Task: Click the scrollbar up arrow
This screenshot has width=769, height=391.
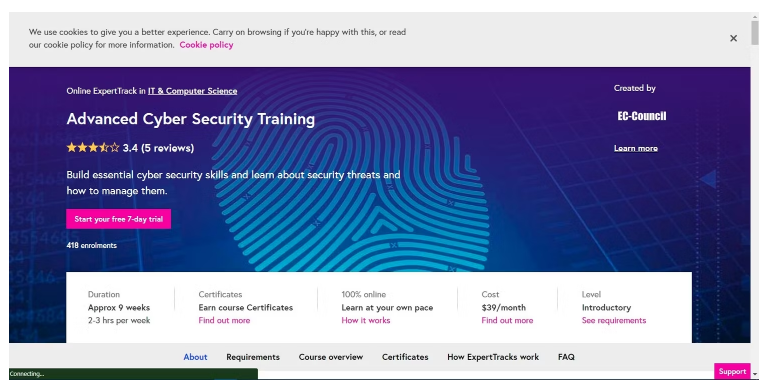Action: 755,17
